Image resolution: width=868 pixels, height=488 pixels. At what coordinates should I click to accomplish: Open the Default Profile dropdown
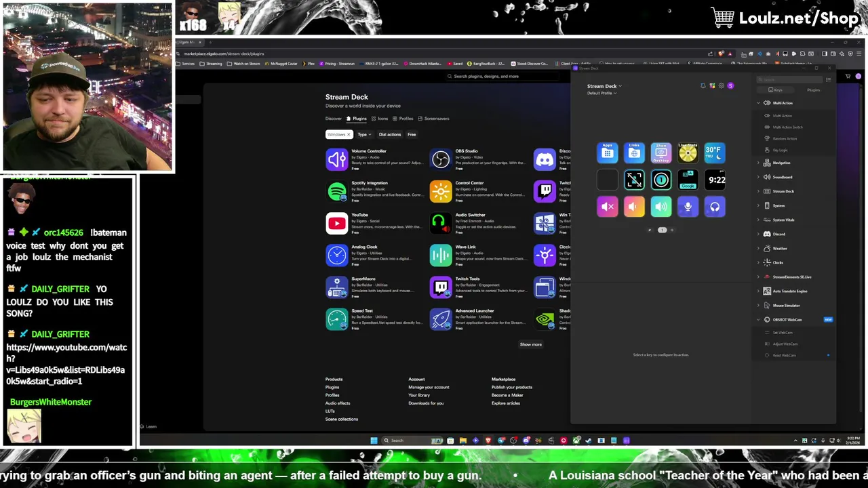[x=601, y=93]
